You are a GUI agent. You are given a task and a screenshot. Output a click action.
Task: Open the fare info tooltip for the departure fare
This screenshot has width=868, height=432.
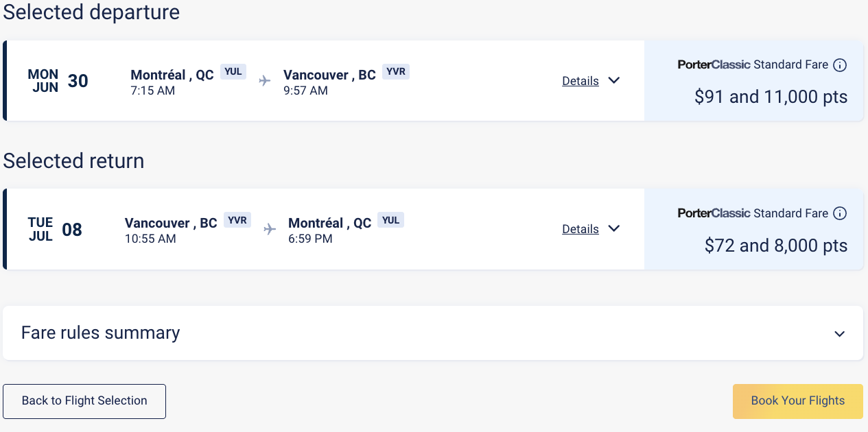coord(840,64)
